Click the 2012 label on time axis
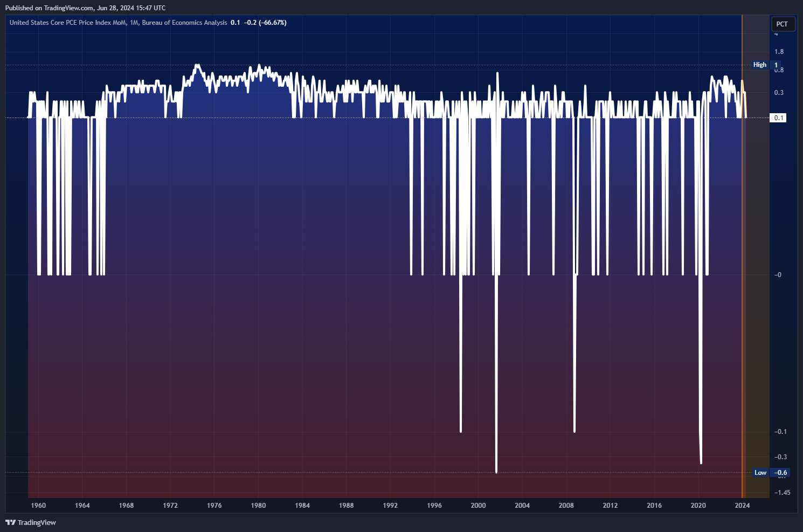This screenshot has height=532, width=803. [x=610, y=506]
